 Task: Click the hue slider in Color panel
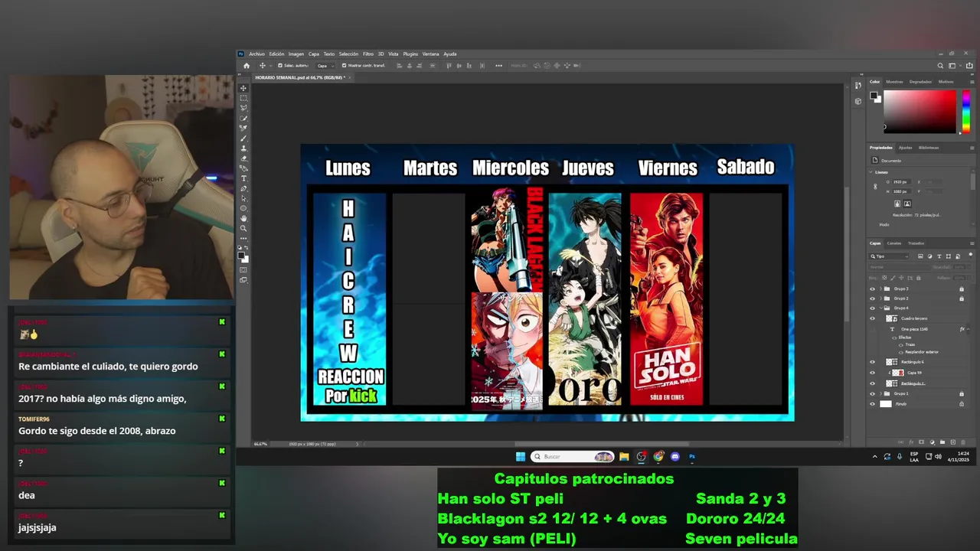coord(966,112)
